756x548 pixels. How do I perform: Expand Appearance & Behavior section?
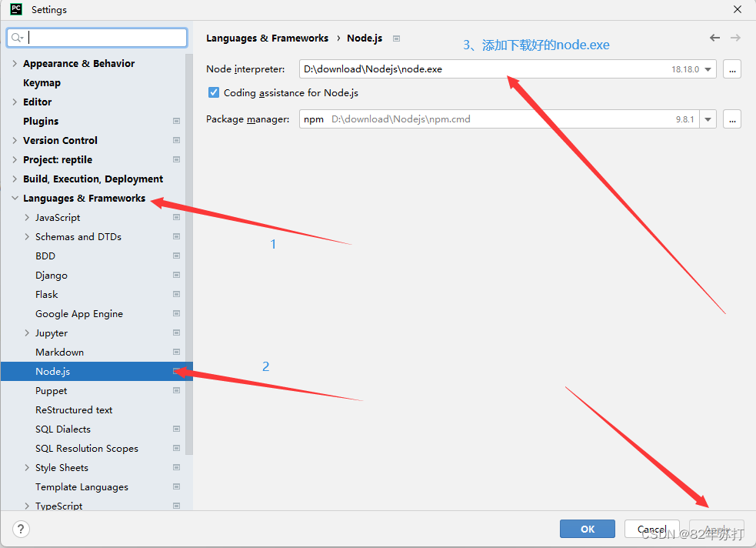[x=15, y=63]
